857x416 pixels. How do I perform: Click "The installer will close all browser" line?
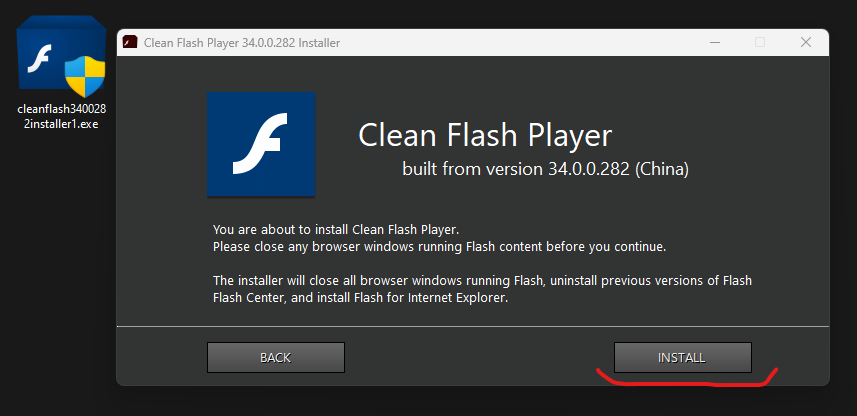click(482, 281)
